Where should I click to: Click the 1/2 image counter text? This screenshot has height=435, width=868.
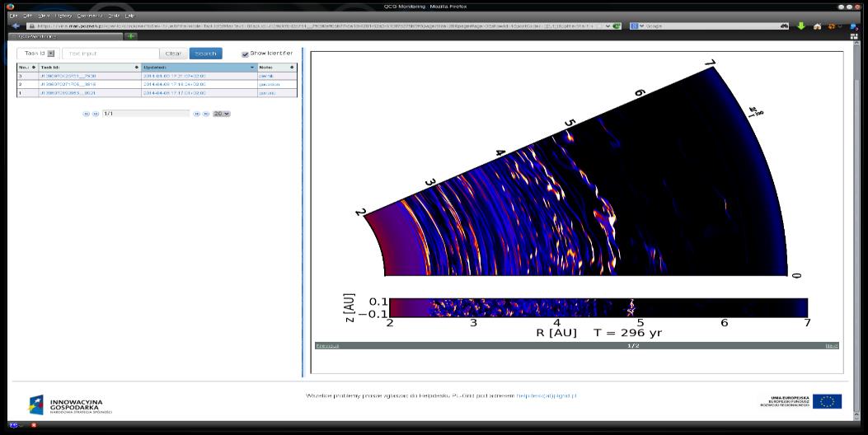click(633, 346)
